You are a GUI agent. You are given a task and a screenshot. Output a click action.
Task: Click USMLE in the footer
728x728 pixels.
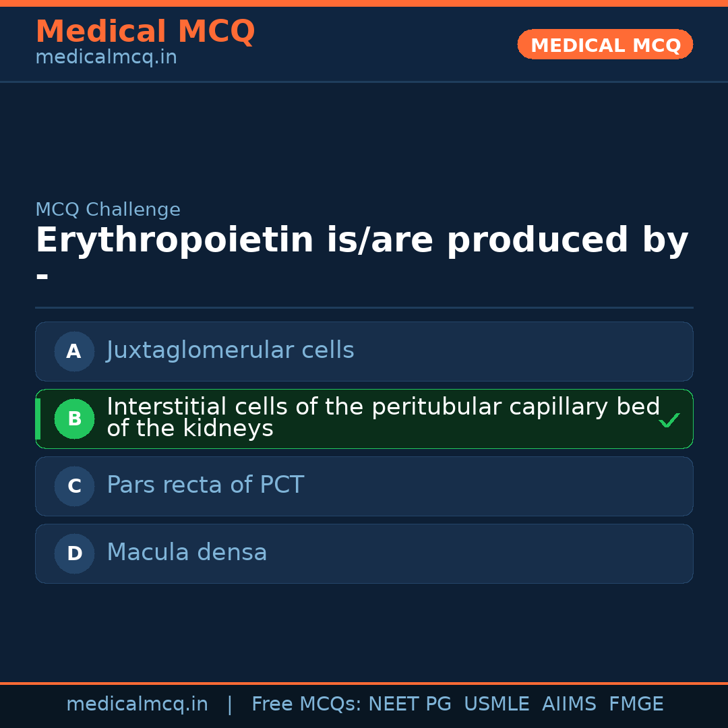(x=496, y=704)
